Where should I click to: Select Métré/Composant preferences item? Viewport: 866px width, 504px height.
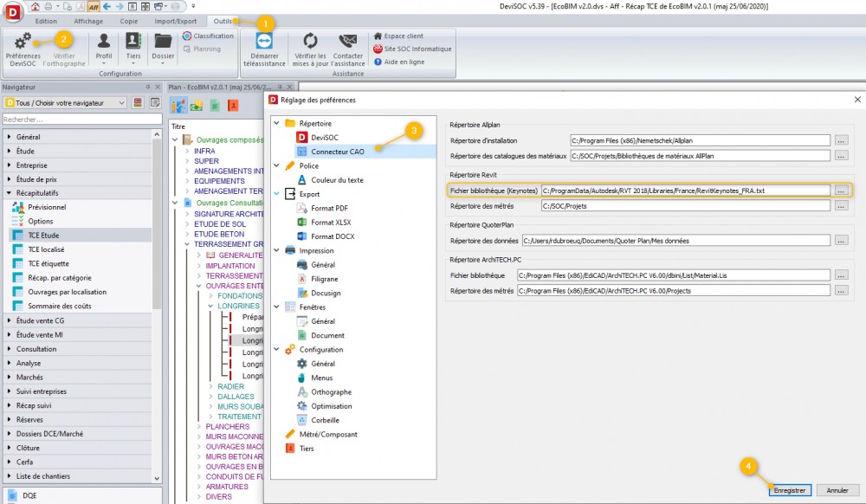tap(328, 435)
